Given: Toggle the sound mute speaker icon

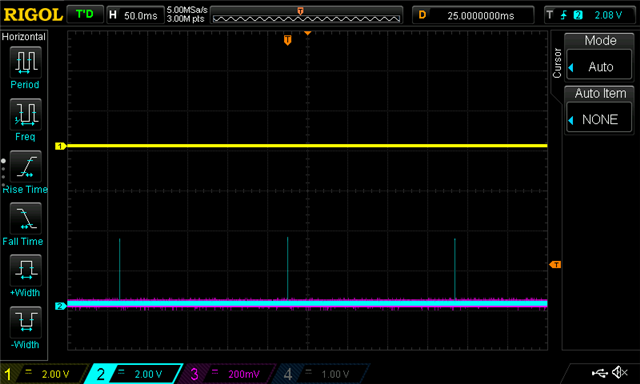Looking at the screenshot, I should (619, 372).
